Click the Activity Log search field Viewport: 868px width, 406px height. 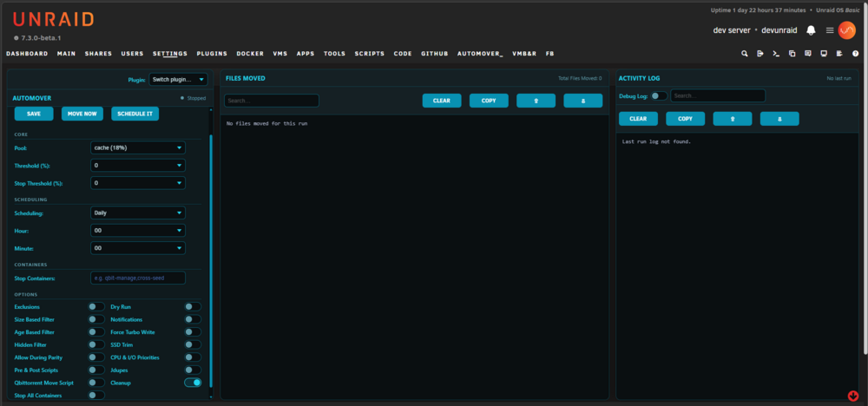click(718, 95)
